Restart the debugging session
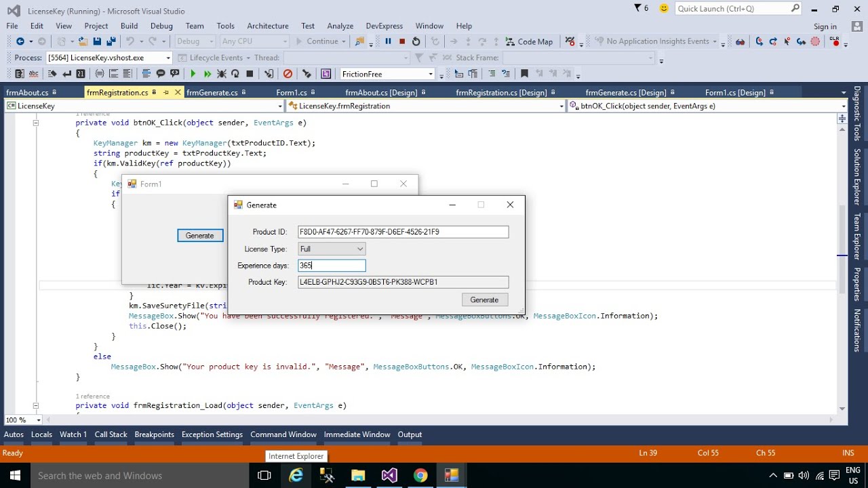The width and height of the screenshot is (868, 488). [x=416, y=41]
